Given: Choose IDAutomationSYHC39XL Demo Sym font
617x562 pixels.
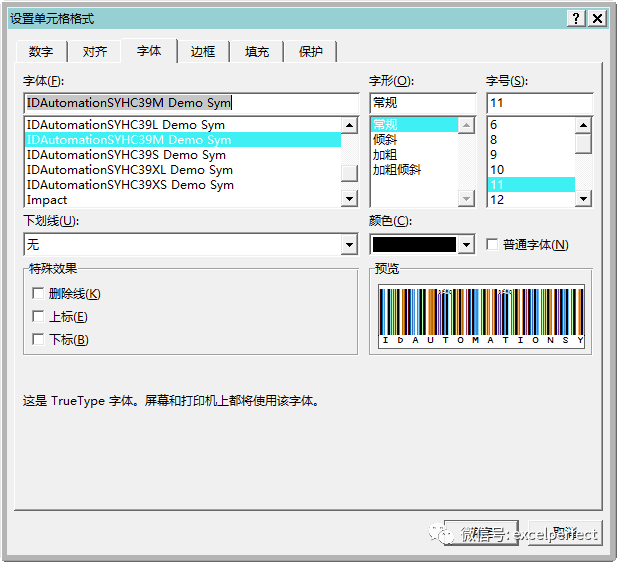Looking at the screenshot, I should [183, 170].
